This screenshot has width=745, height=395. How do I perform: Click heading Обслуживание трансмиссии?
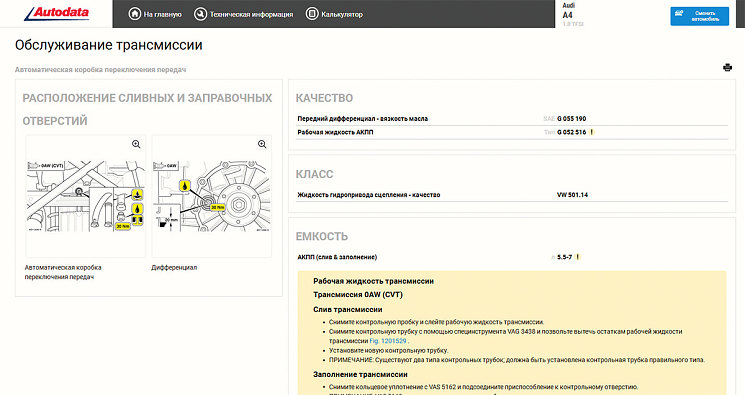pyautogui.click(x=109, y=45)
